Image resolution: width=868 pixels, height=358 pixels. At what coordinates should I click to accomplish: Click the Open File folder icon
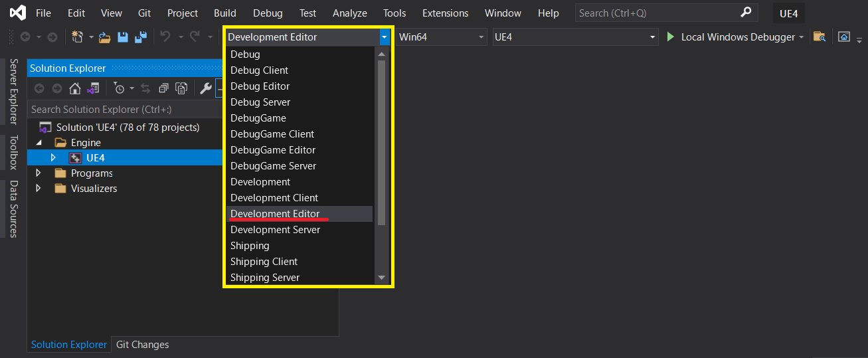(104, 37)
